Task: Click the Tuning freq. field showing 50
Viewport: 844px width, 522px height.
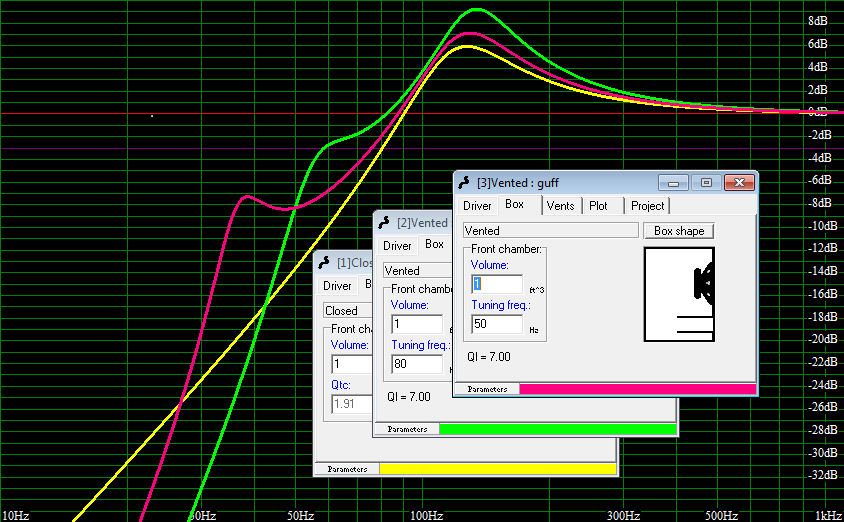Action: (497, 324)
